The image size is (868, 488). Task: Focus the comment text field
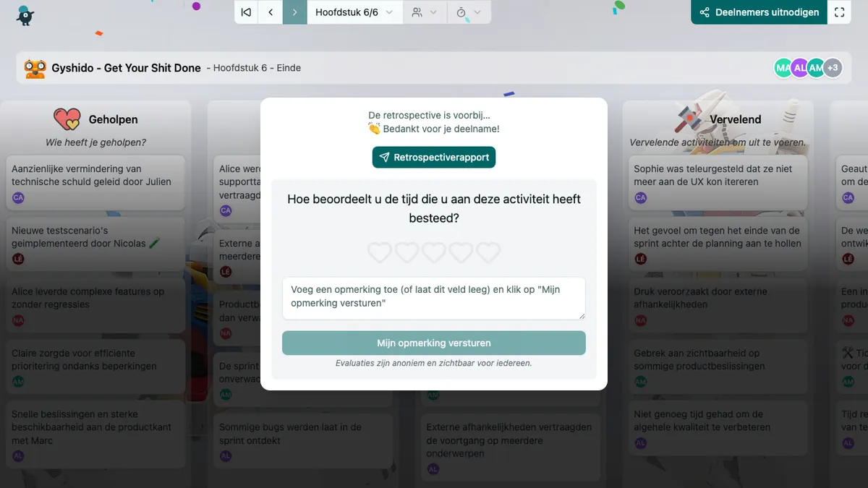click(x=434, y=298)
